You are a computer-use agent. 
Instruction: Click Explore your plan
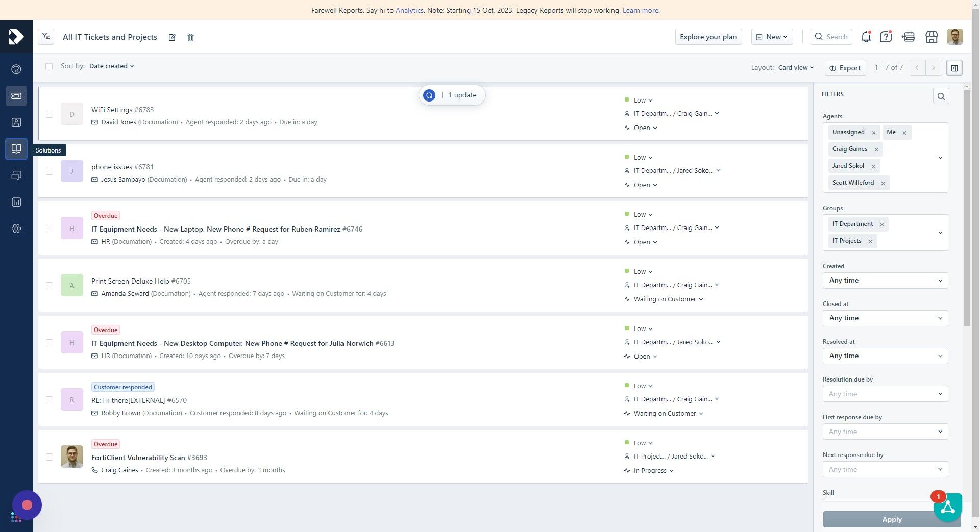(708, 37)
